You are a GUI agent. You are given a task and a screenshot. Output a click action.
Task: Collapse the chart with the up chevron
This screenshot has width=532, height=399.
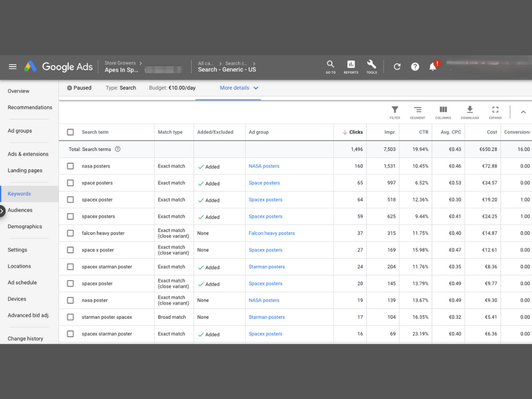pos(523,112)
